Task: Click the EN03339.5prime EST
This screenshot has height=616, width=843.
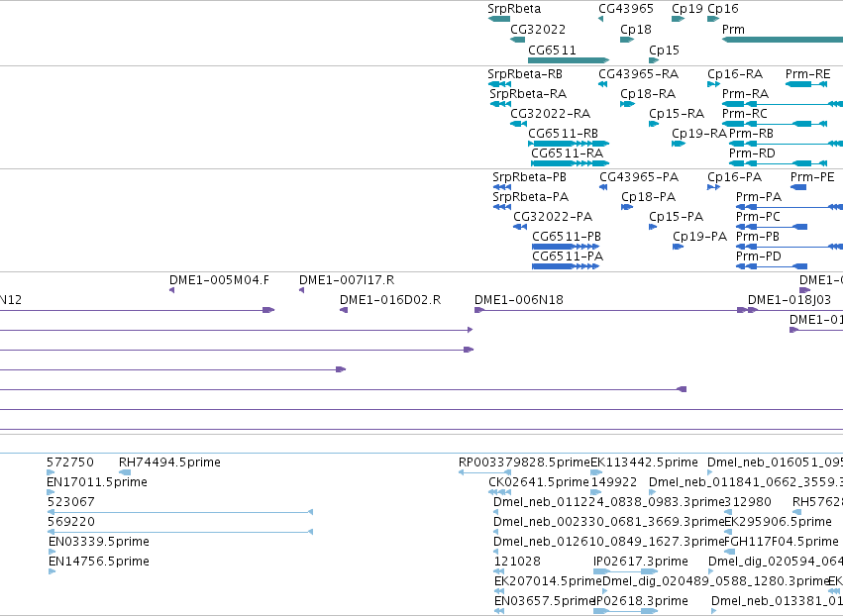Action: coord(53,552)
